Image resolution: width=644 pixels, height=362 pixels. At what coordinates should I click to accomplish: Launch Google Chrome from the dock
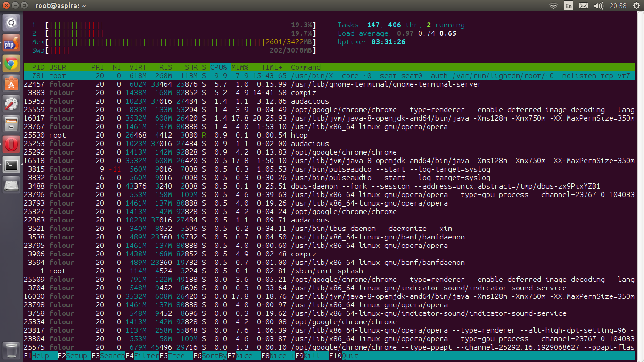pyautogui.click(x=11, y=64)
